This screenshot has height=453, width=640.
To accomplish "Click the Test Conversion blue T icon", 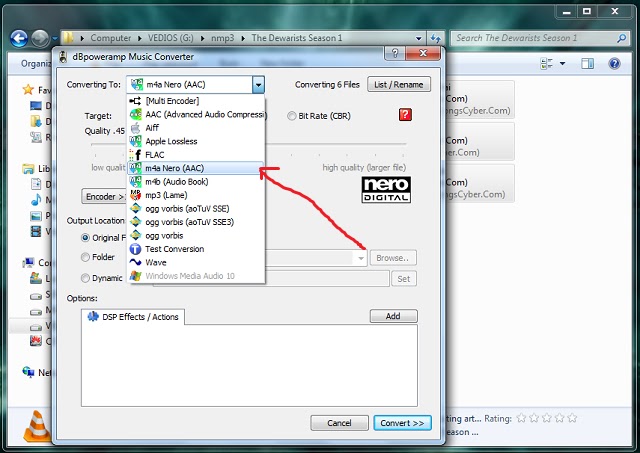I will pyautogui.click(x=135, y=249).
